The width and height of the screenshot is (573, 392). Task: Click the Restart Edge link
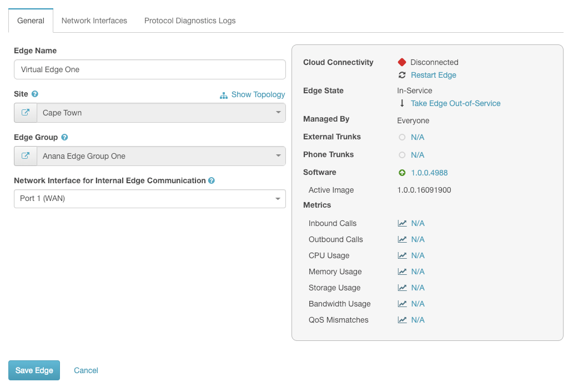click(434, 75)
